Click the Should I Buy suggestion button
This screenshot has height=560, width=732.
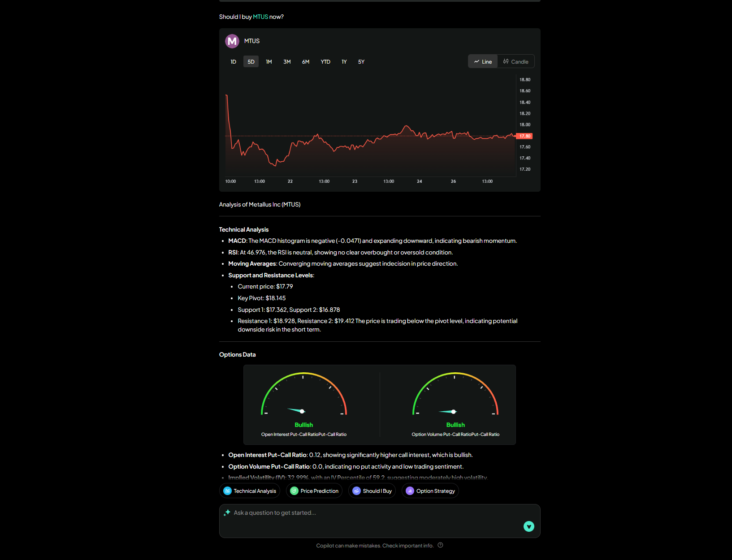(372, 491)
